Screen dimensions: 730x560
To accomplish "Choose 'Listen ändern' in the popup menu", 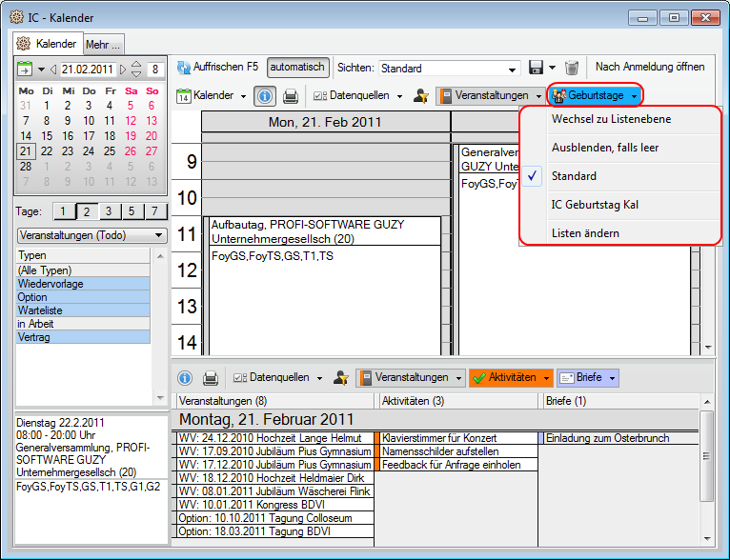I will click(585, 233).
